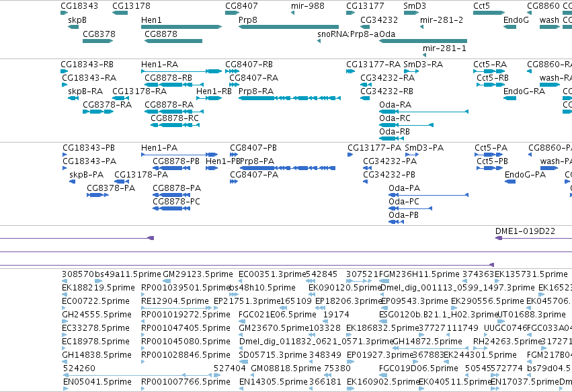The image size is (572, 392).
Task: Click the EndoG gene bar
Action: point(509,27)
